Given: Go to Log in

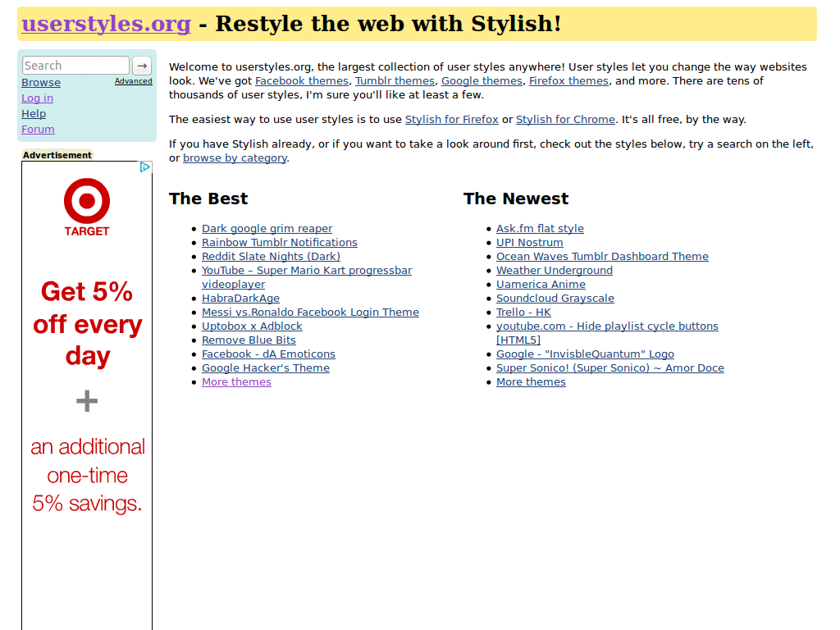Looking at the screenshot, I should [37, 98].
